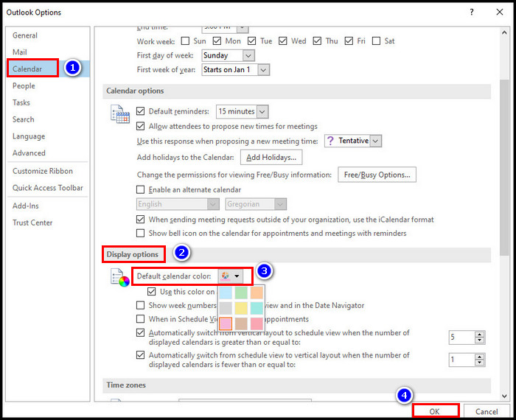
Task: Uncheck Thu in the work week
Action: pos(317,41)
